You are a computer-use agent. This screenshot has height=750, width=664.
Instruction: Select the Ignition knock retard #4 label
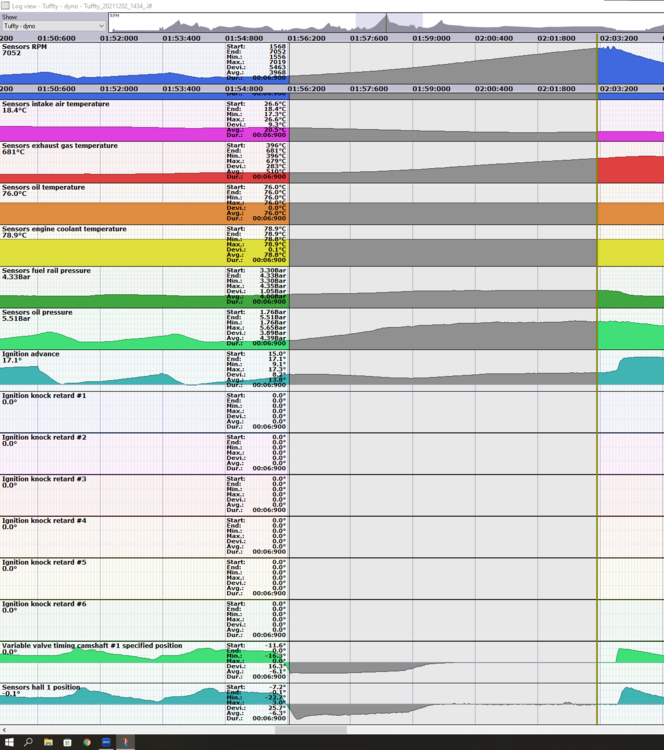(44, 520)
